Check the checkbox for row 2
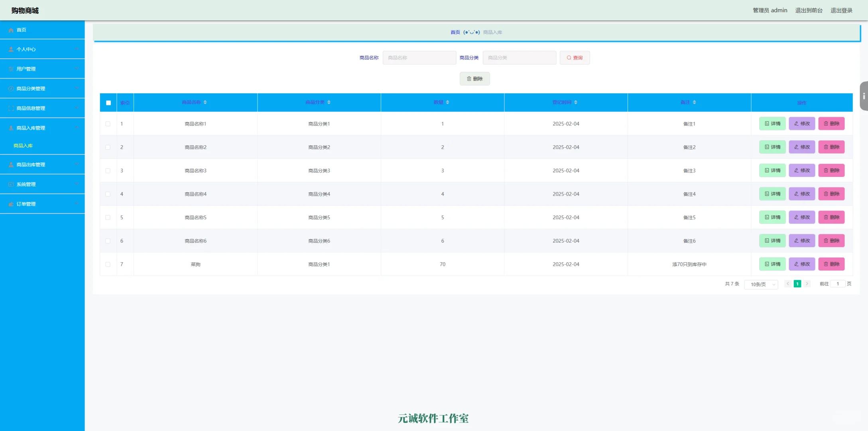Screen dimensions: 868x431 pyautogui.click(x=108, y=147)
